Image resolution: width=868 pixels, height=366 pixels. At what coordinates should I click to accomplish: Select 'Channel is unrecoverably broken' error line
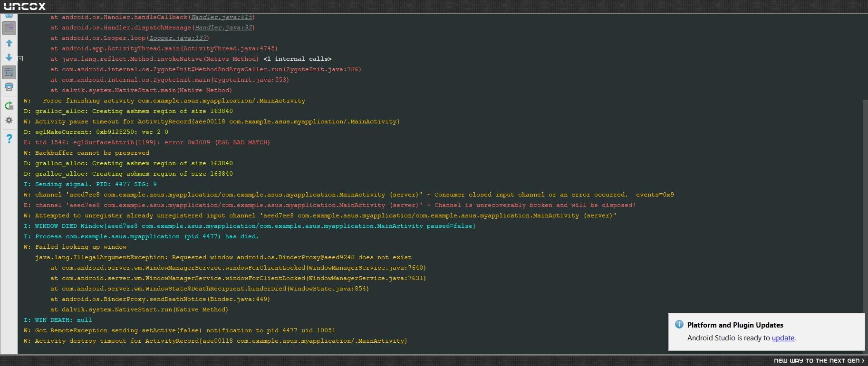tap(329, 205)
